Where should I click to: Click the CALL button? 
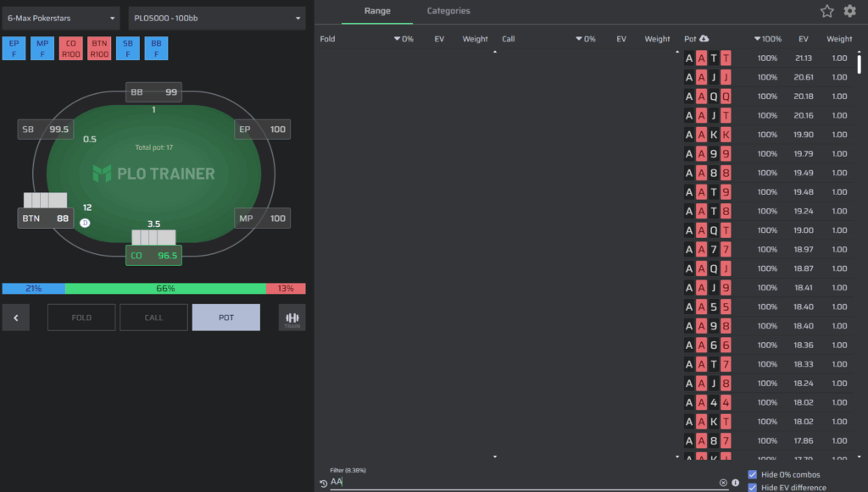coord(154,318)
